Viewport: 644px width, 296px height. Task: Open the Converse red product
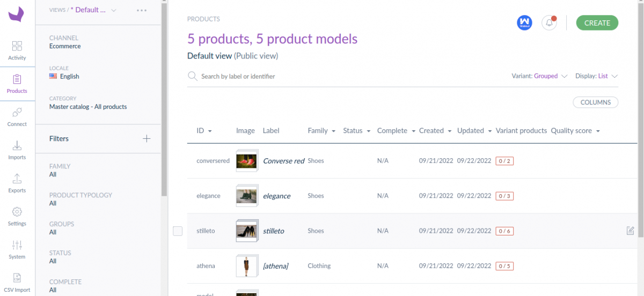tap(283, 161)
